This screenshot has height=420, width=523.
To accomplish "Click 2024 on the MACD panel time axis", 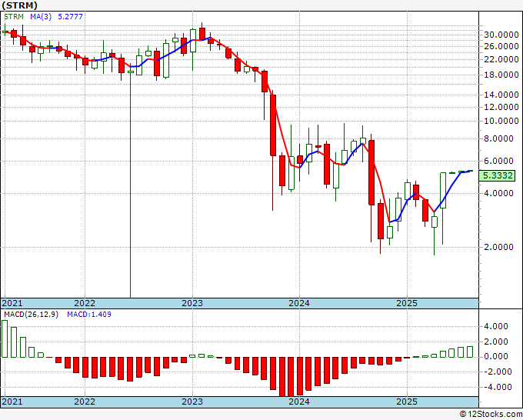I will (299, 402).
